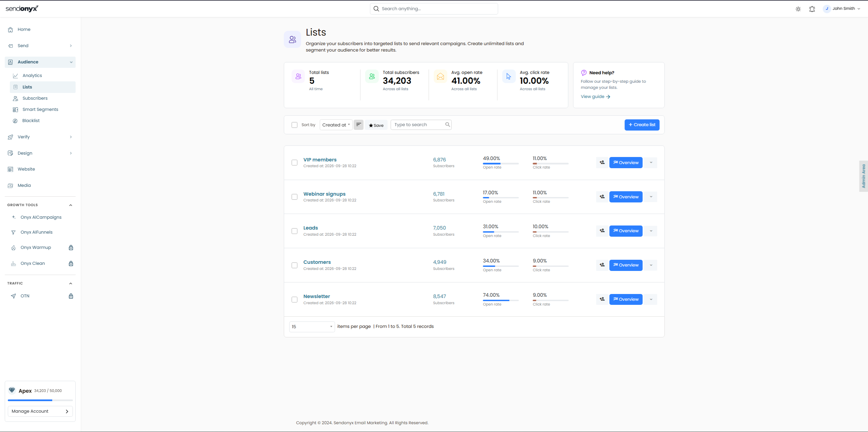Screen dimensions: 868x432
Task: Toggle the sort direction icon
Action: coord(358,125)
